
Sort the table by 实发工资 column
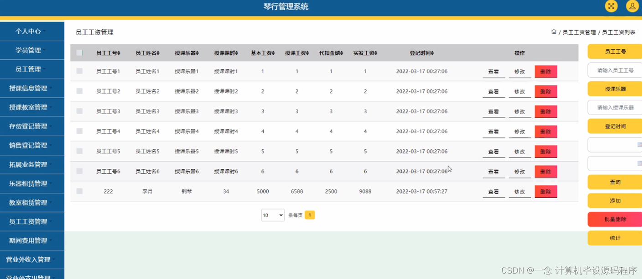click(x=365, y=53)
